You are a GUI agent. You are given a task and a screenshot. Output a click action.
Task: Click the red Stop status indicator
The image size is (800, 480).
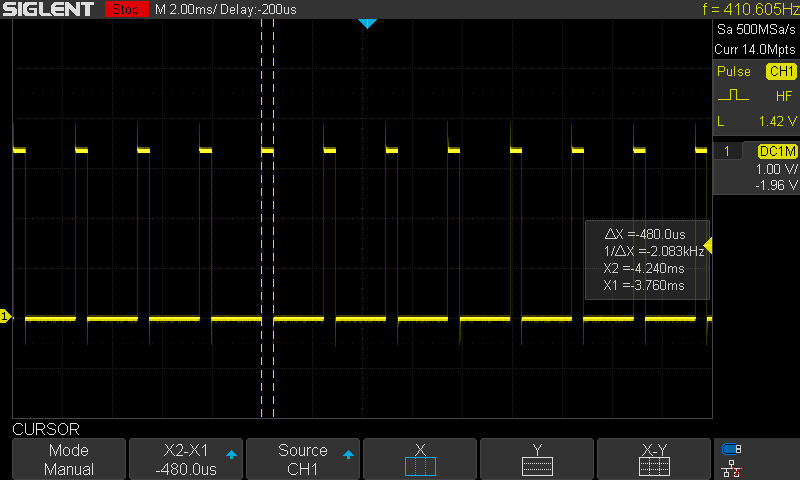(x=126, y=9)
